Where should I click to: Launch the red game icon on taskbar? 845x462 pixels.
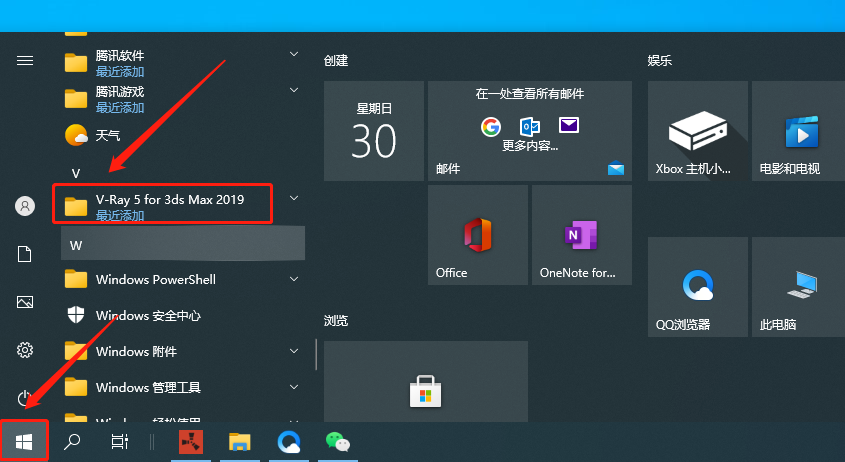191,442
